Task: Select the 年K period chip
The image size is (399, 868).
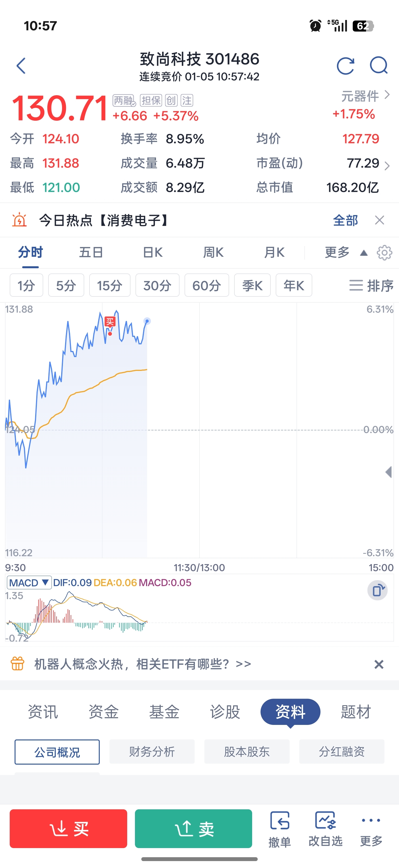Action: tap(293, 285)
